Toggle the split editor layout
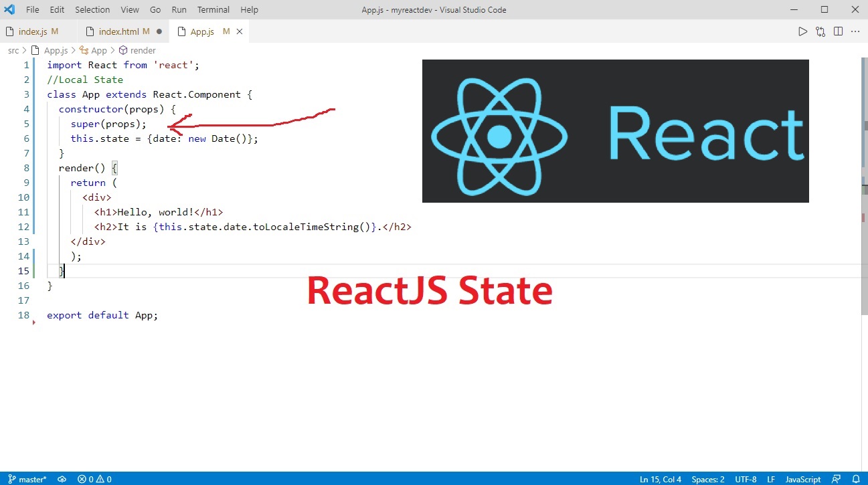Viewport: 868px width, 485px height. (838, 31)
